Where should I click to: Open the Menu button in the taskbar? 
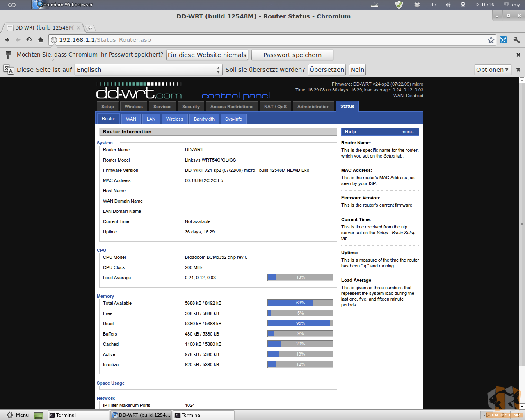[x=18, y=415]
